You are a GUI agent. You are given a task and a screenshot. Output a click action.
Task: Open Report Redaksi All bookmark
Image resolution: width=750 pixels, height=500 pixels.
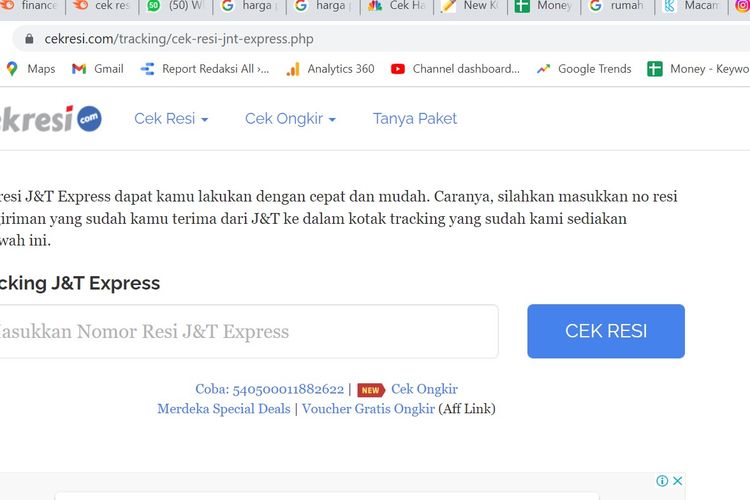pos(205,69)
